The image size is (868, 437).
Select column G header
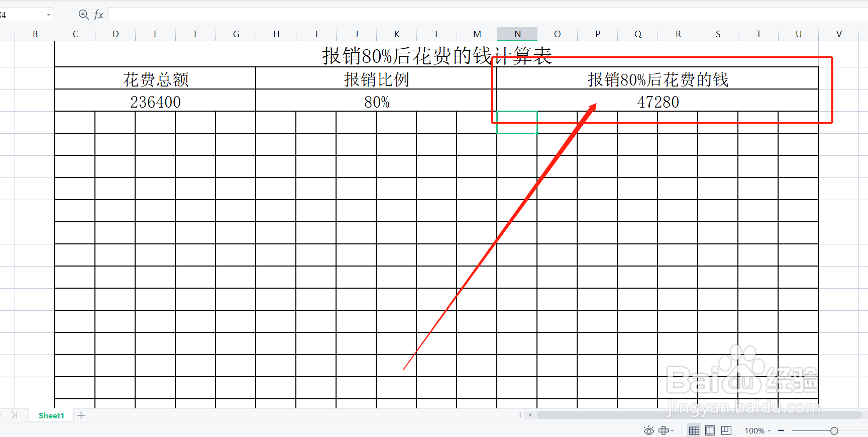tap(236, 34)
